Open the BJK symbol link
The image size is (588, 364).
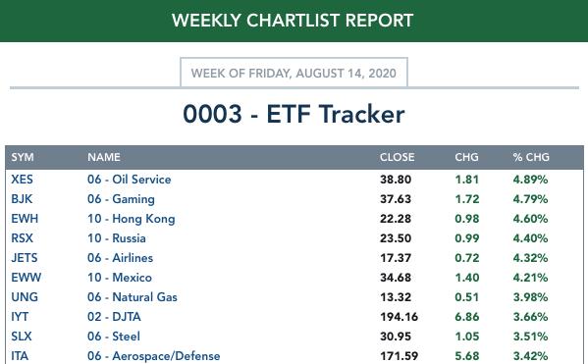click(x=22, y=199)
